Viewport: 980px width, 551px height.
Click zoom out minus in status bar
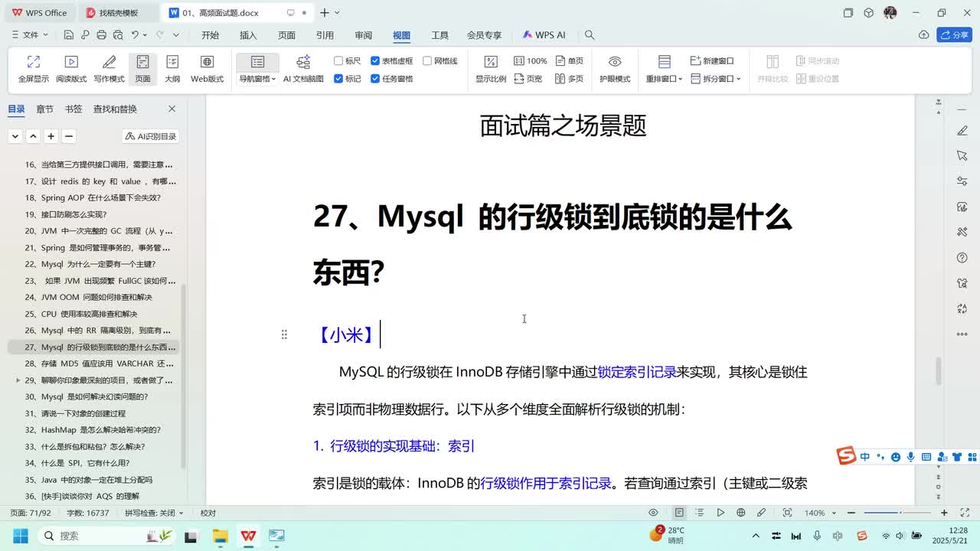[851, 513]
